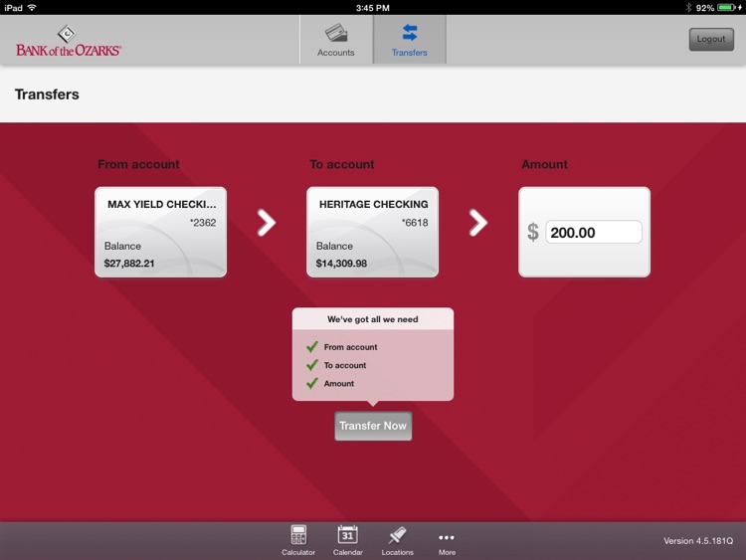
Task: Click the $27,882.21 balance text
Action: coord(129,264)
